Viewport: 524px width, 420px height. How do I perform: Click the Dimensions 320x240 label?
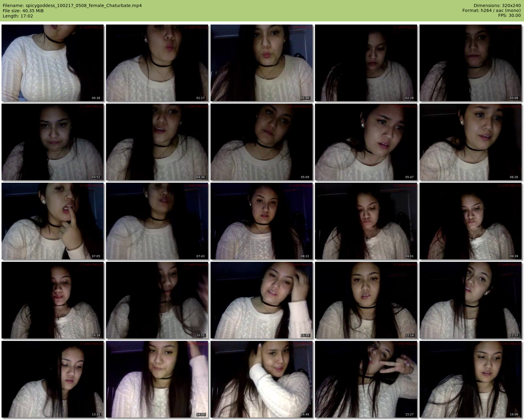pos(497,6)
